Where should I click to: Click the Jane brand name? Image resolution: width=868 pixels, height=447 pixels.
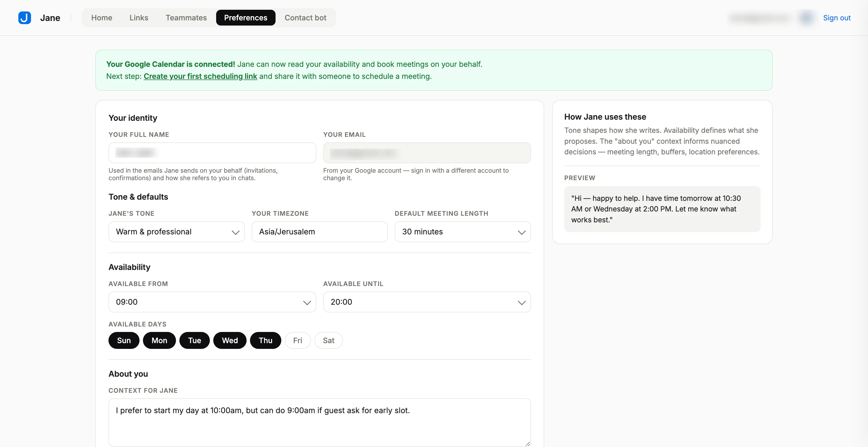point(50,18)
